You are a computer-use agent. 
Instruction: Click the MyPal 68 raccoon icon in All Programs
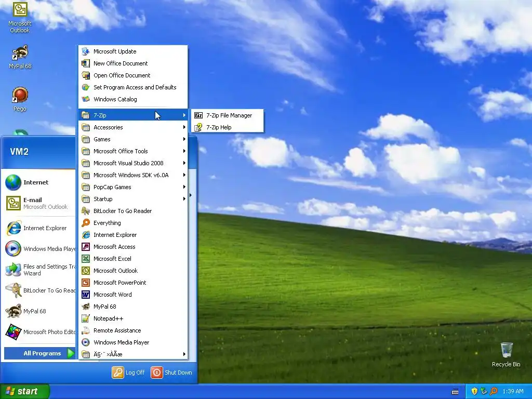86,307
